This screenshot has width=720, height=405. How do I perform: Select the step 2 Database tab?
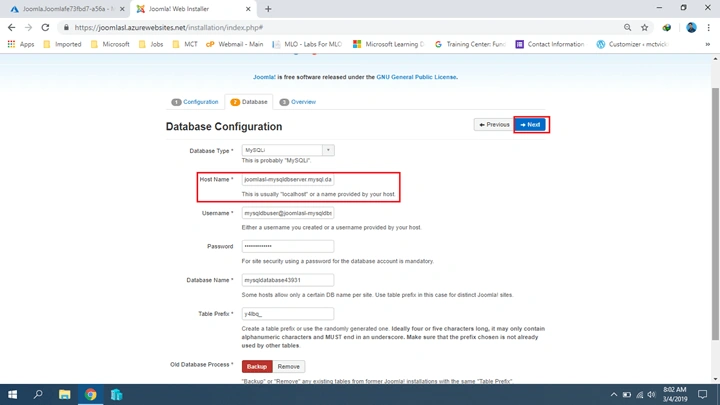click(249, 102)
